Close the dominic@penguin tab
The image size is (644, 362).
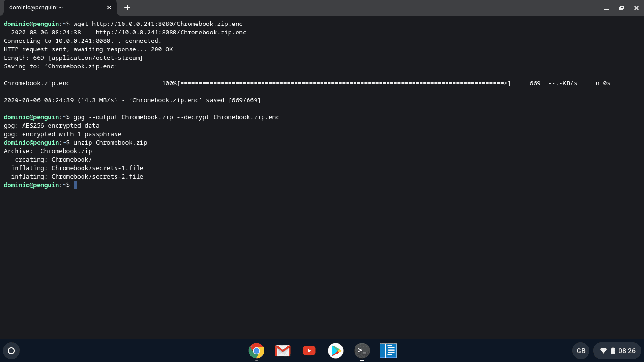click(109, 8)
